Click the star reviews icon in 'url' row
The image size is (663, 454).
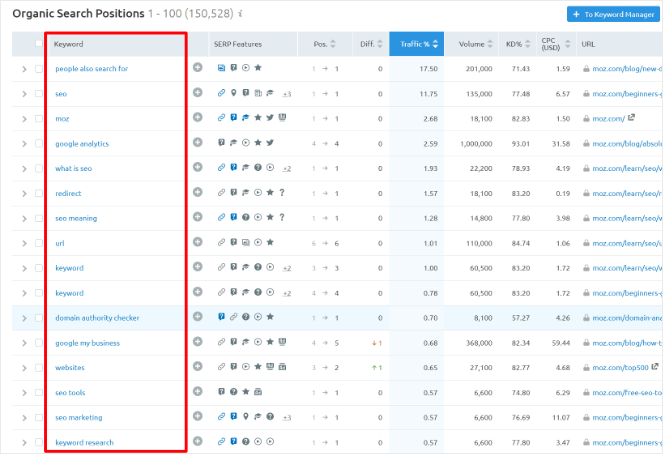point(270,242)
